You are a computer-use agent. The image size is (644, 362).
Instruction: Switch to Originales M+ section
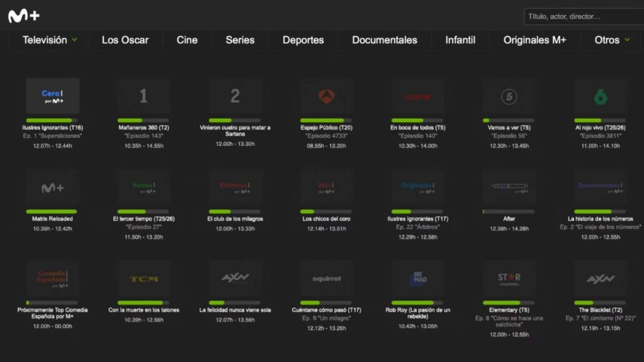click(x=535, y=40)
